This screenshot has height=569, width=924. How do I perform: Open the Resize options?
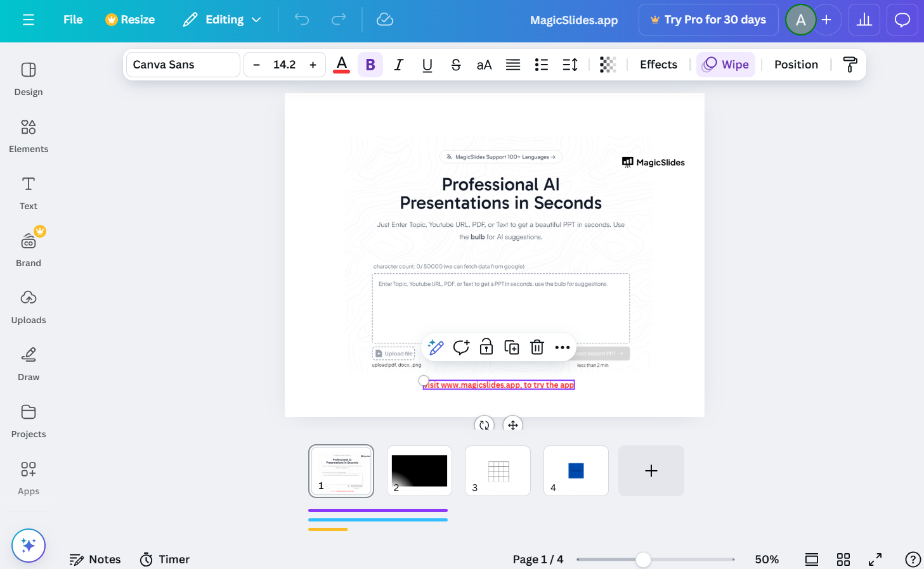click(x=130, y=20)
